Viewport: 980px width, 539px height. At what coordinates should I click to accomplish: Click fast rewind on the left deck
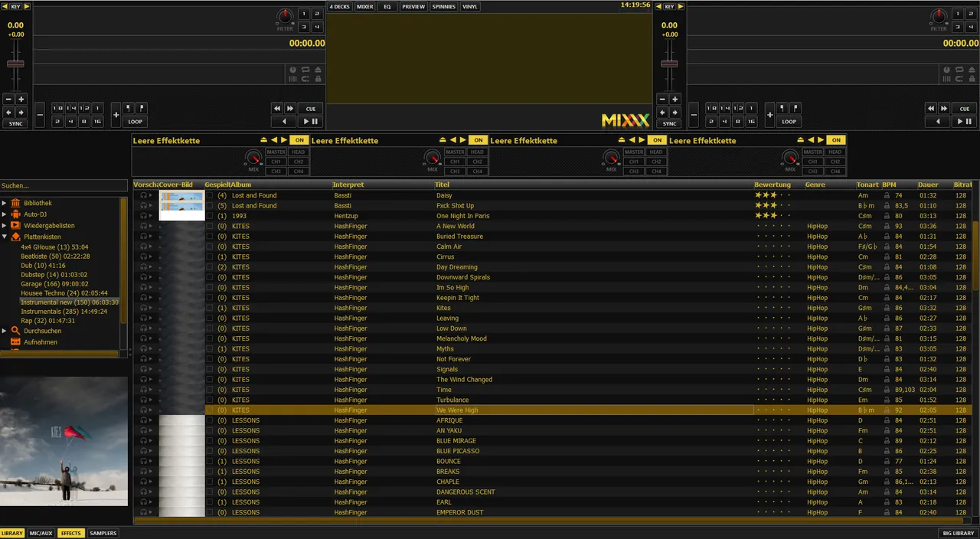(277, 109)
